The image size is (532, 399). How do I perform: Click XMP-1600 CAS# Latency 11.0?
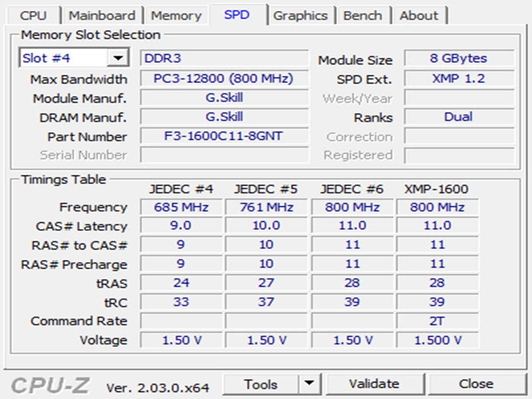pos(437,226)
